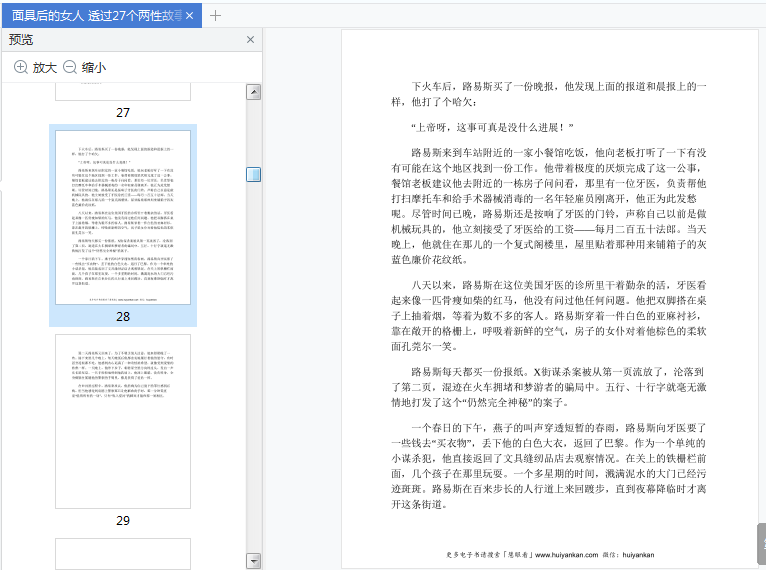Click the 缩小 zoom-out magnifier icon
The width and height of the screenshot is (766, 570).
pos(70,67)
